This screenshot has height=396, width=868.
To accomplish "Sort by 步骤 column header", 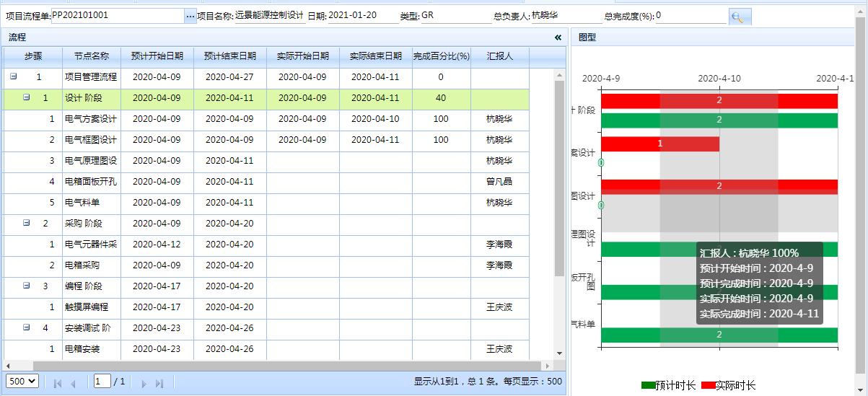I will pos(33,56).
